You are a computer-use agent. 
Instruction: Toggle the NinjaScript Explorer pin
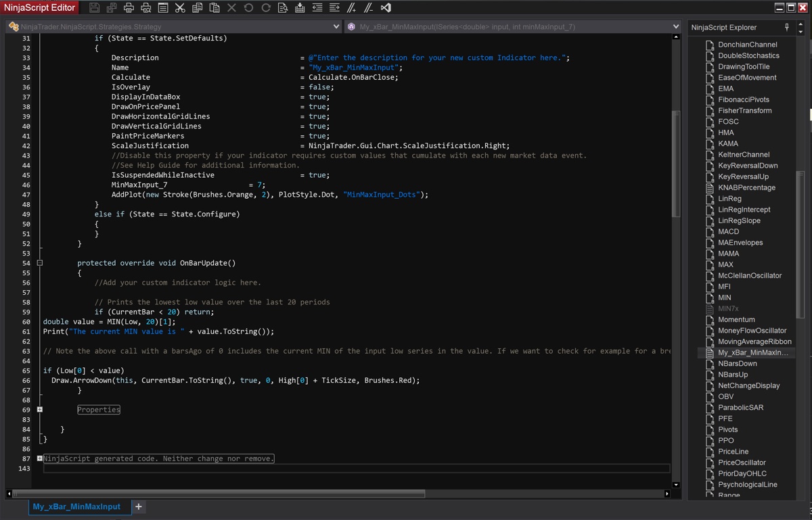point(786,27)
